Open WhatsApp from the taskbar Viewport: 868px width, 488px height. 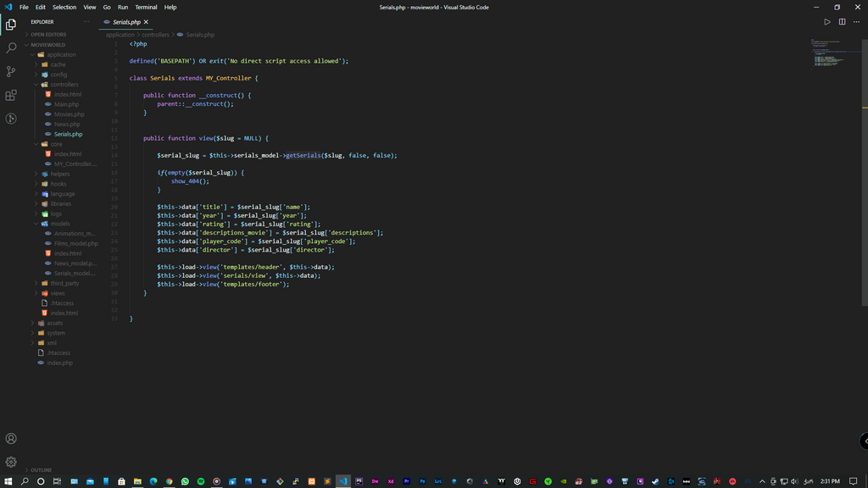185,481
